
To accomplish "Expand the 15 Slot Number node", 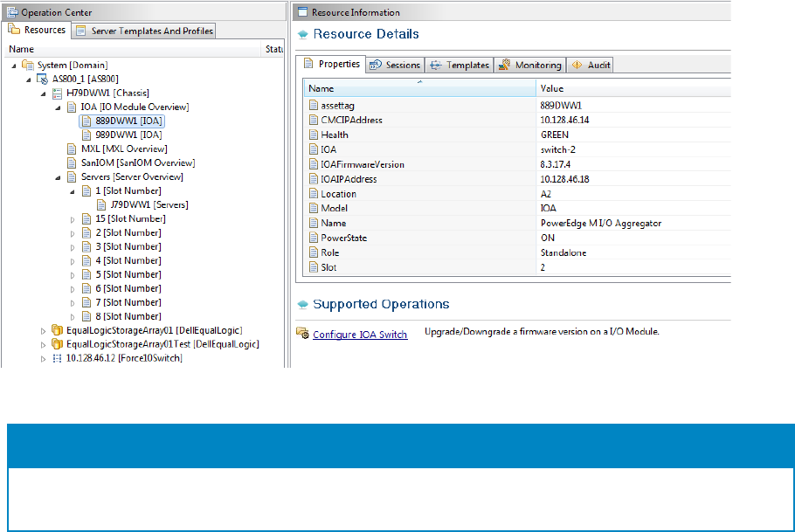I will pos(73,219).
